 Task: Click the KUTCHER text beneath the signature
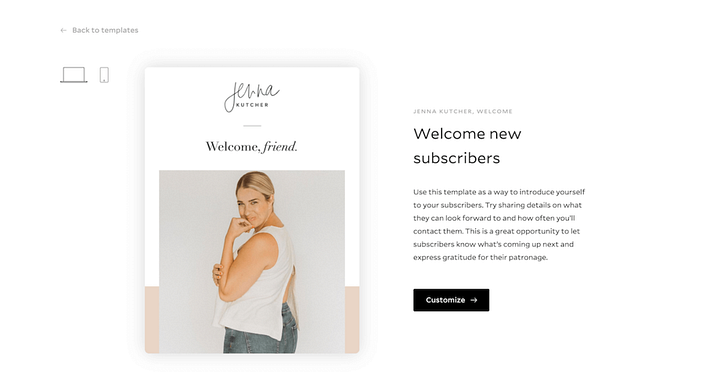click(252, 105)
